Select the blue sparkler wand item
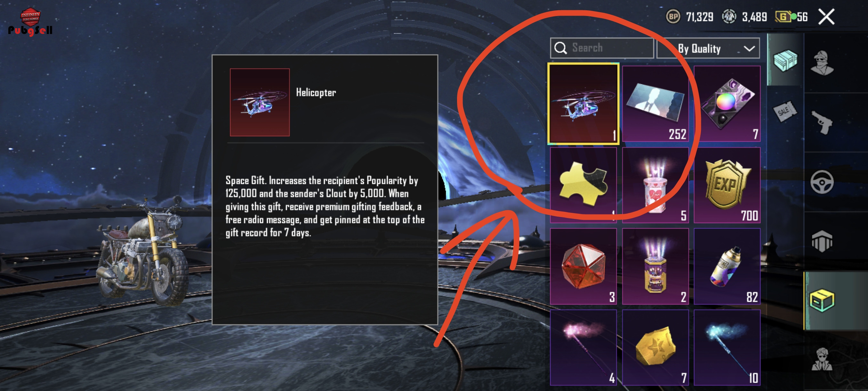The width and height of the screenshot is (868, 391). point(727,347)
